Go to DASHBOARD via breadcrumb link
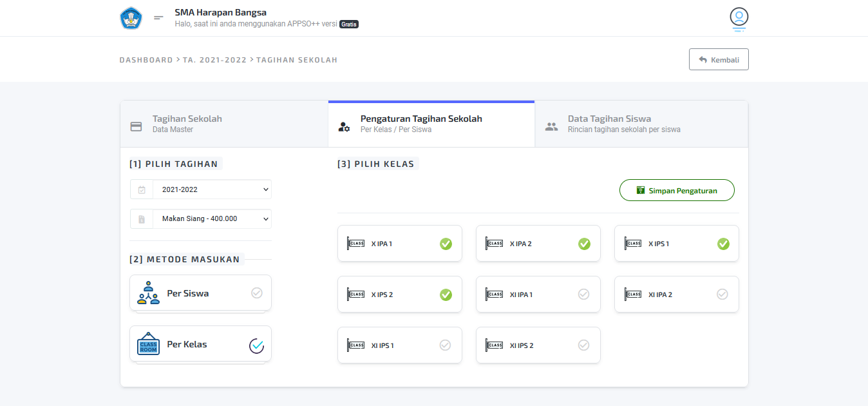868x406 pixels. (x=146, y=60)
